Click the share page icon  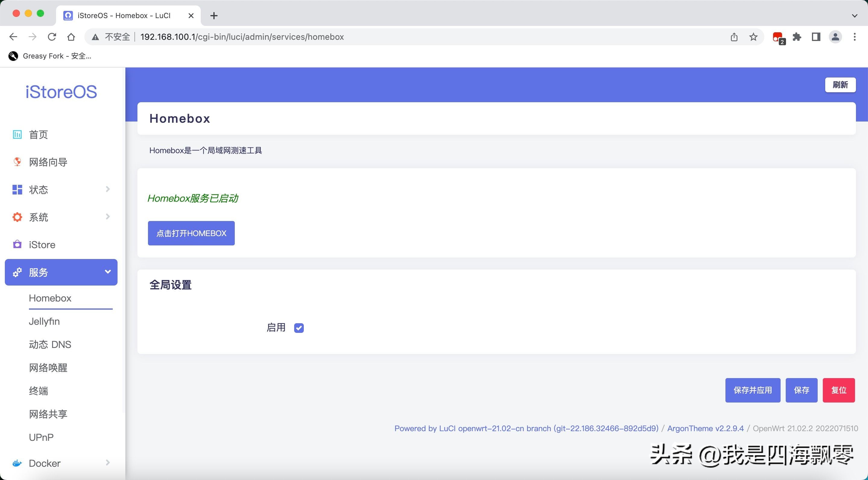[x=734, y=37]
